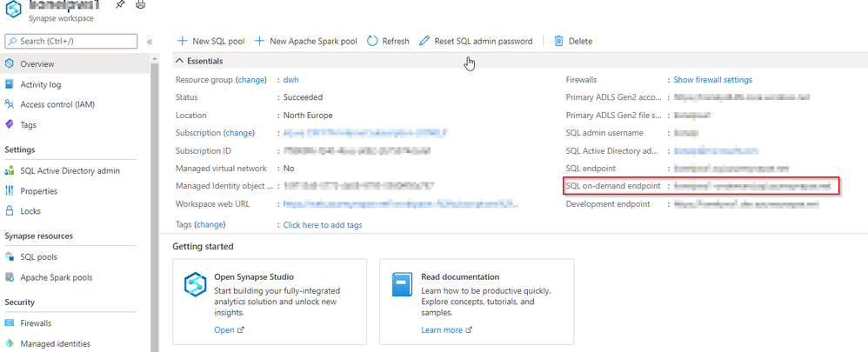This screenshot has height=352, width=868.
Task: Open Apache Spark pools
Action: pos(57,278)
